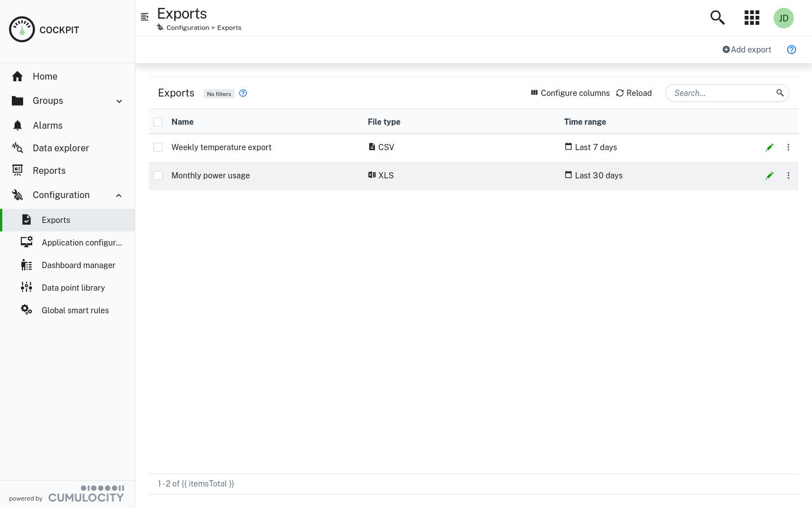This screenshot has height=508, width=812.
Task: Open the Data explorer page
Action: (x=61, y=148)
